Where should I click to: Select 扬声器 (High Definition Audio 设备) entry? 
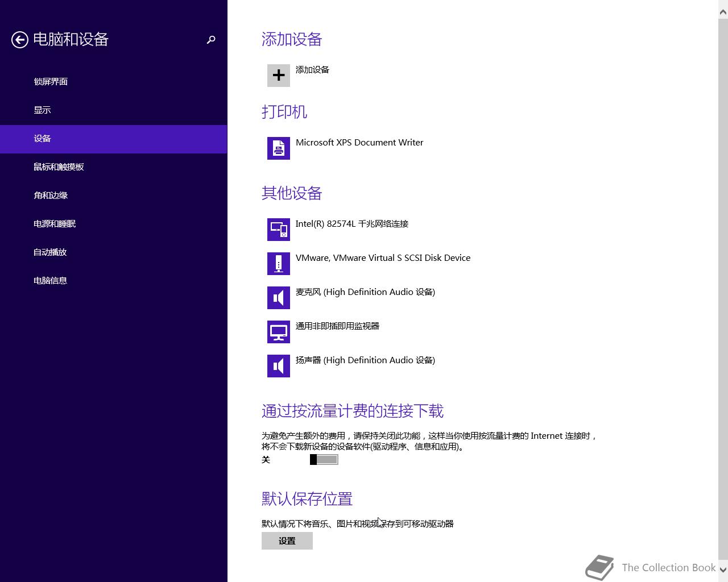point(365,360)
